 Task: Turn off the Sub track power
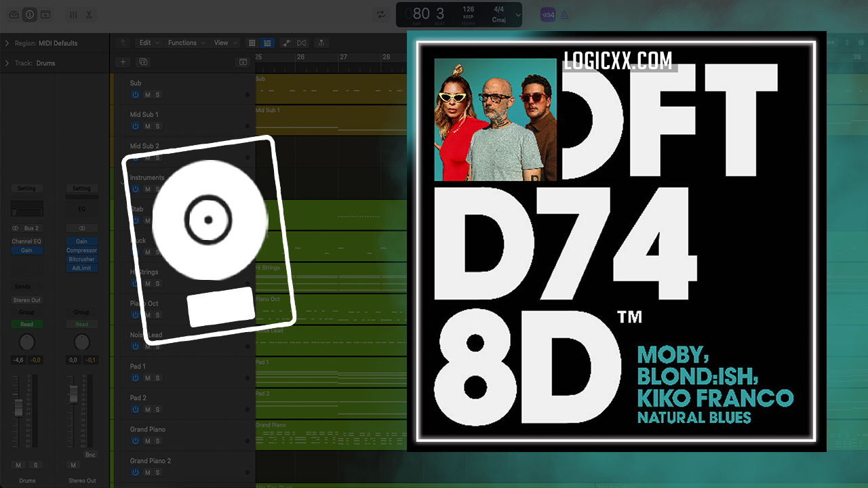click(x=135, y=94)
